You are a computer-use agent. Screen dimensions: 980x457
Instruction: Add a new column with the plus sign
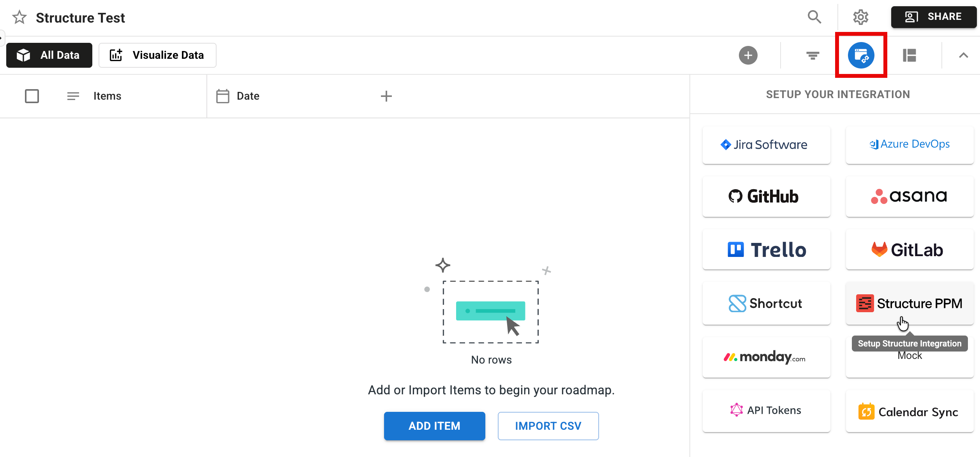(x=386, y=96)
